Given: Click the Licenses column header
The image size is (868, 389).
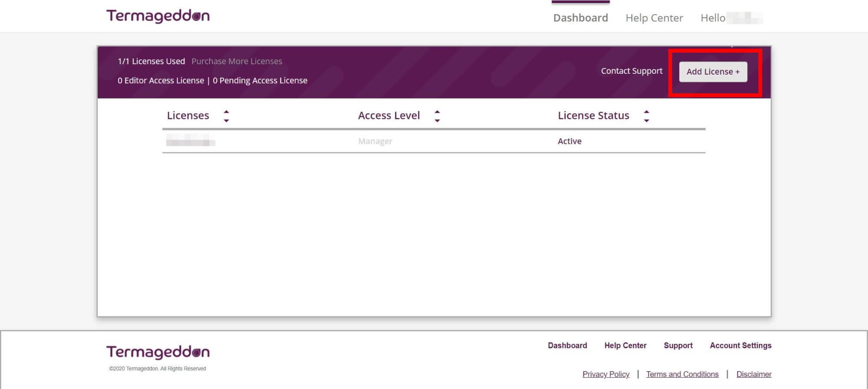Looking at the screenshot, I should (x=188, y=115).
